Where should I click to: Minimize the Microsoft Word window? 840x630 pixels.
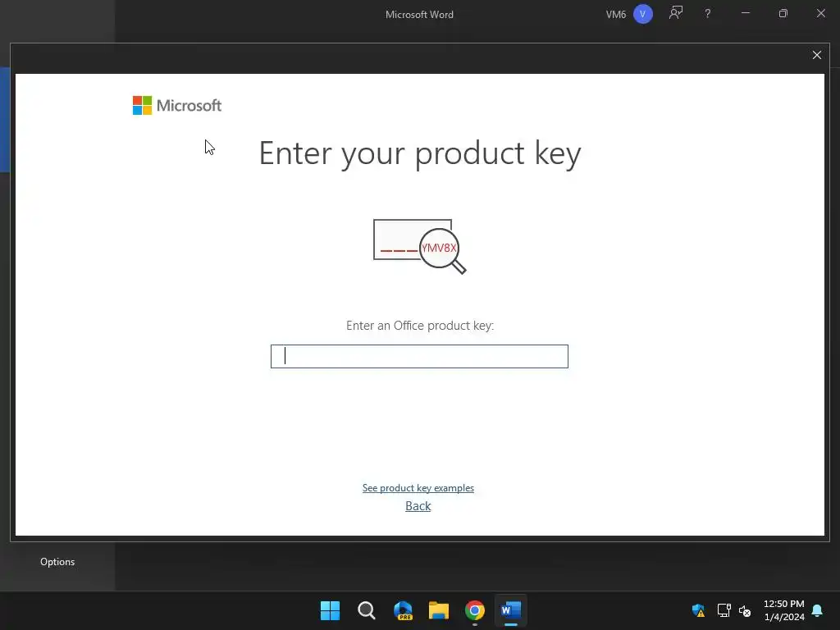pyautogui.click(x=745, y=13)
